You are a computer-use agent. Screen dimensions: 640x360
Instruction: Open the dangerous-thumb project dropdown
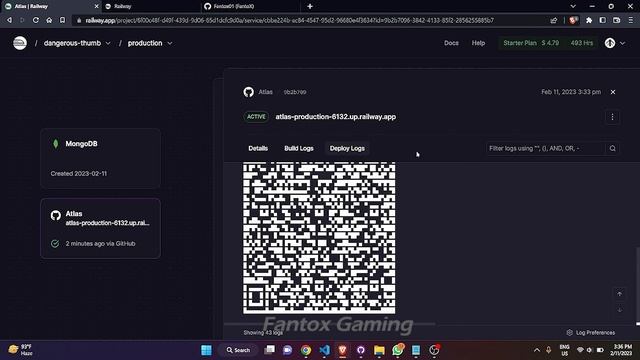(x=77, y=43)
